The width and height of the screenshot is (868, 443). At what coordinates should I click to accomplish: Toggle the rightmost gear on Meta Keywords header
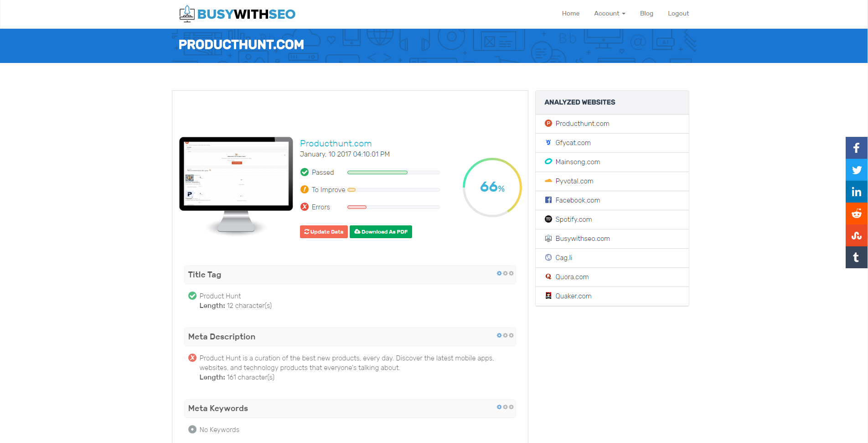pos(511,407)
